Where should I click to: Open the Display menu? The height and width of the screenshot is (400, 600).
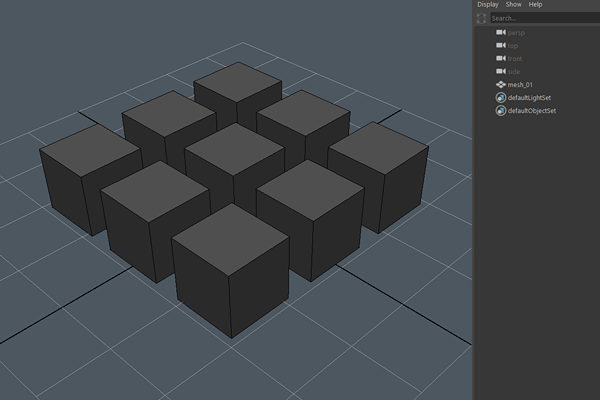[x=488, y=5]
